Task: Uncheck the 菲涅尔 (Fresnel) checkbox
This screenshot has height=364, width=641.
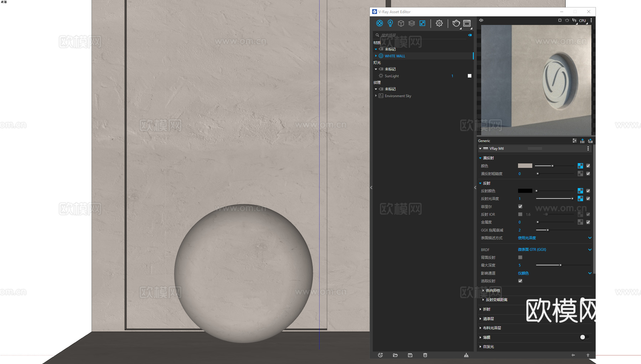Action: click(x=520, y=207)
